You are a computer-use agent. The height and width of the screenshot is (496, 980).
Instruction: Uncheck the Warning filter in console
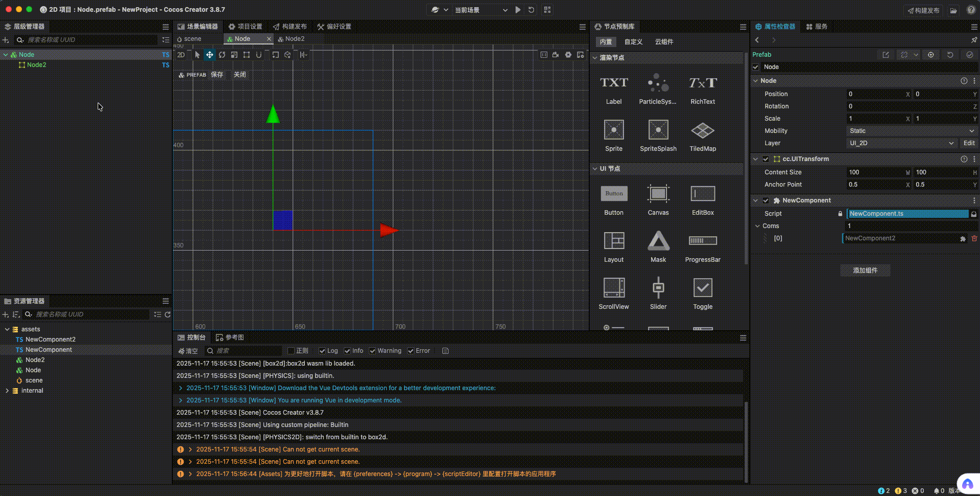(372, 351)
